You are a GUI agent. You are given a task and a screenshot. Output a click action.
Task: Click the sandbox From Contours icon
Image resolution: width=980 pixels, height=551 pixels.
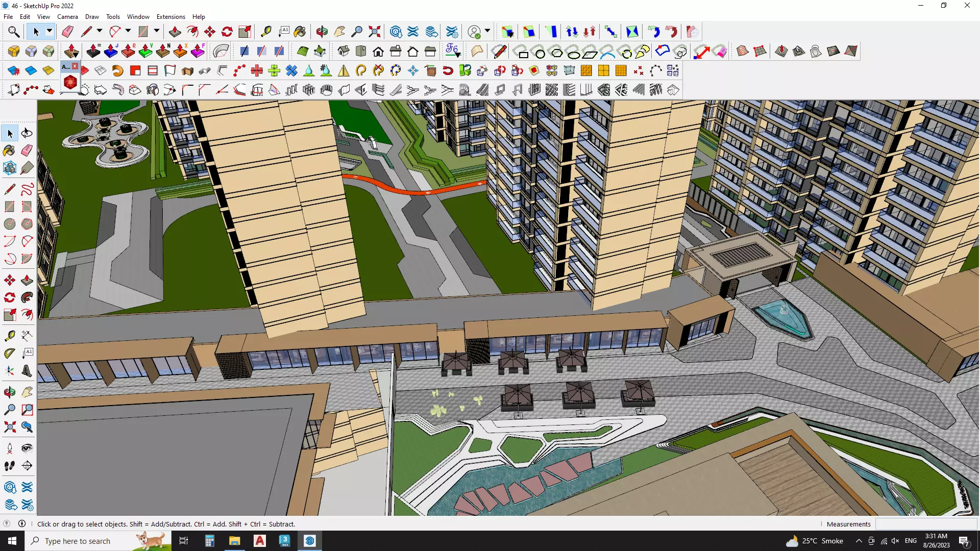point(743,51)
